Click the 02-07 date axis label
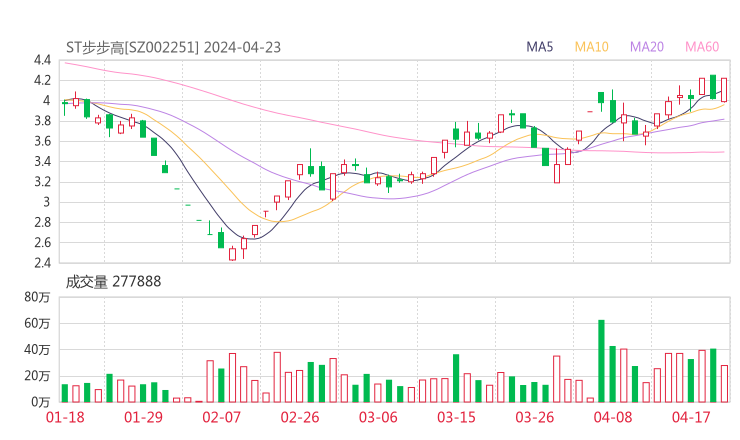This screenshot has height=440, width=740. coord(221,417)
